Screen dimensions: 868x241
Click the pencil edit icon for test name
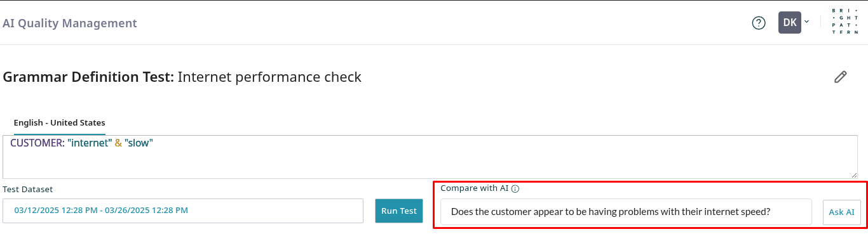tap(840, 77)
